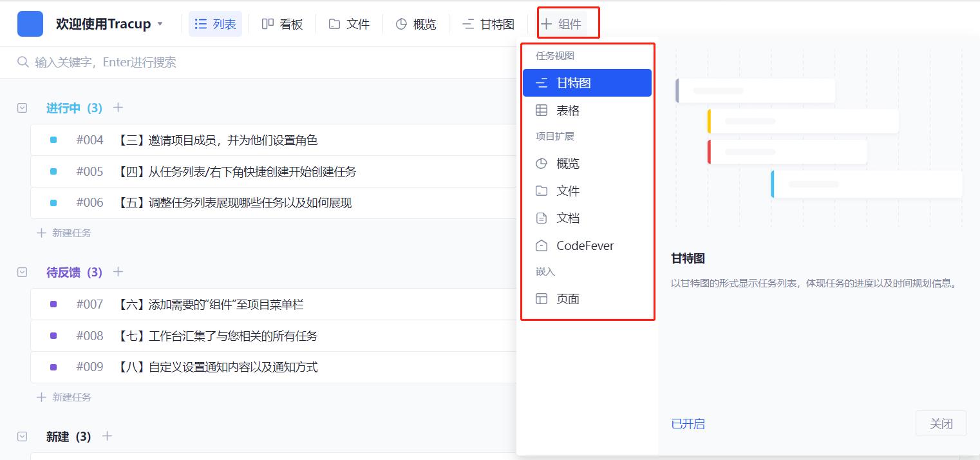This screenshot has width=980, height=460.
Task: Click the purple status square of task #008
Action: [x=53, y=336]
